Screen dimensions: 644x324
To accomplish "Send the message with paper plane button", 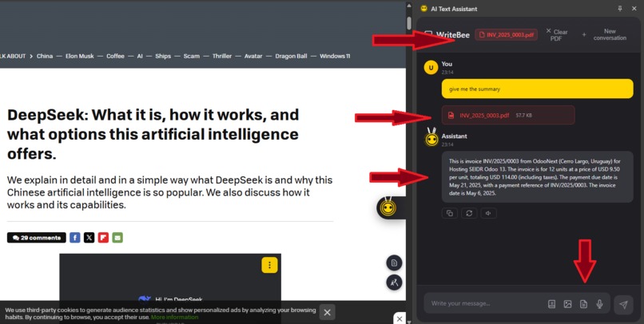I will [x=623, y=304].
